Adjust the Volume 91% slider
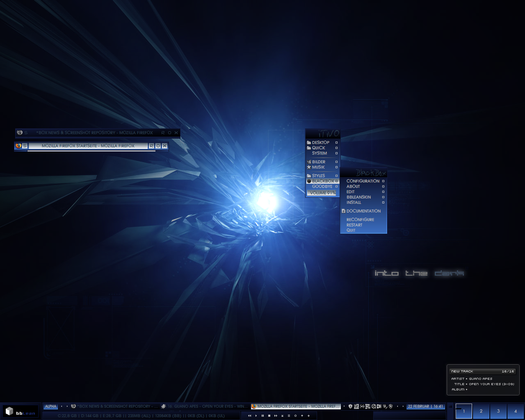 point(322,193)
